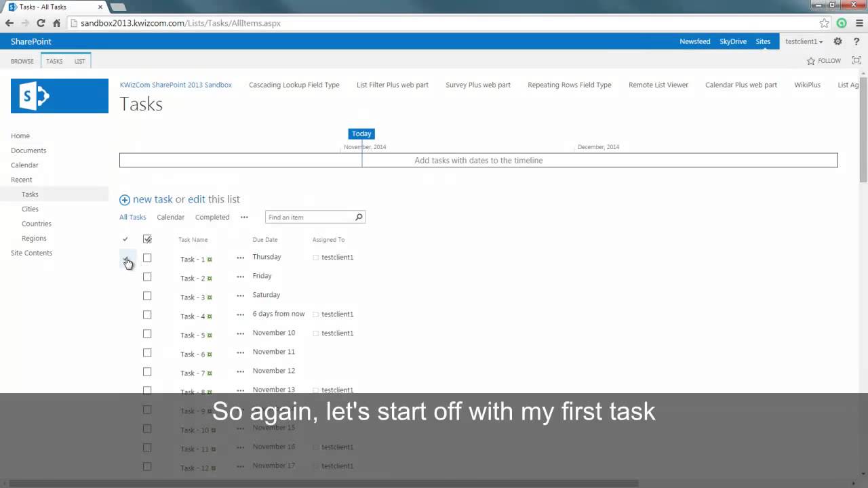Viewport: 868px width, 488px height.
Task: Click the plus icon beside new task
Action: pyautogui.click(x=125, y=200)
